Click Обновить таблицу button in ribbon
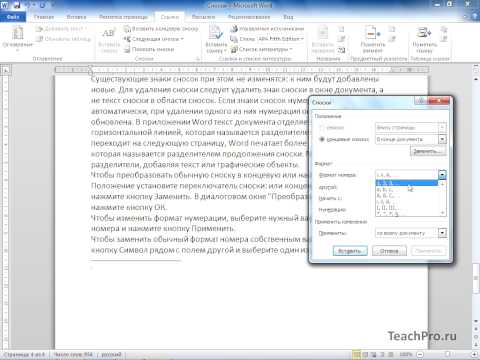 click(x=63, y=39)
